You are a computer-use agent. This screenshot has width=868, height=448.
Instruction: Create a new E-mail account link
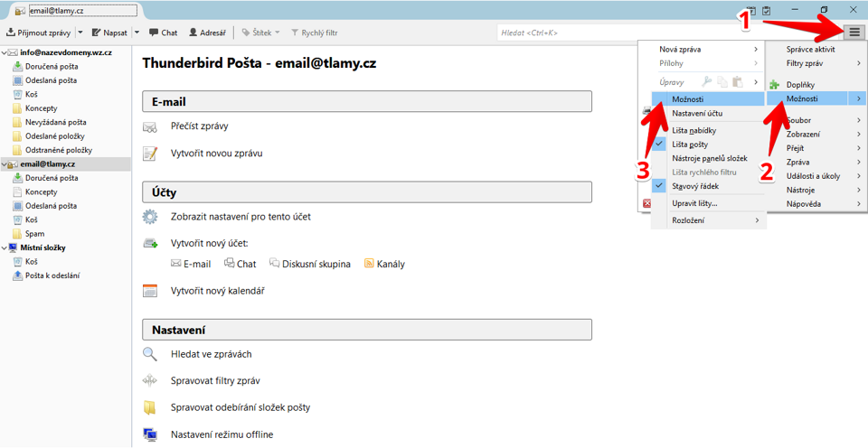click(x=191, y=264)
